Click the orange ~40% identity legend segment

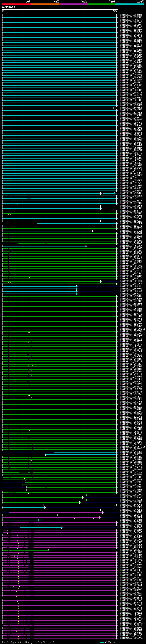coord(45,4)
